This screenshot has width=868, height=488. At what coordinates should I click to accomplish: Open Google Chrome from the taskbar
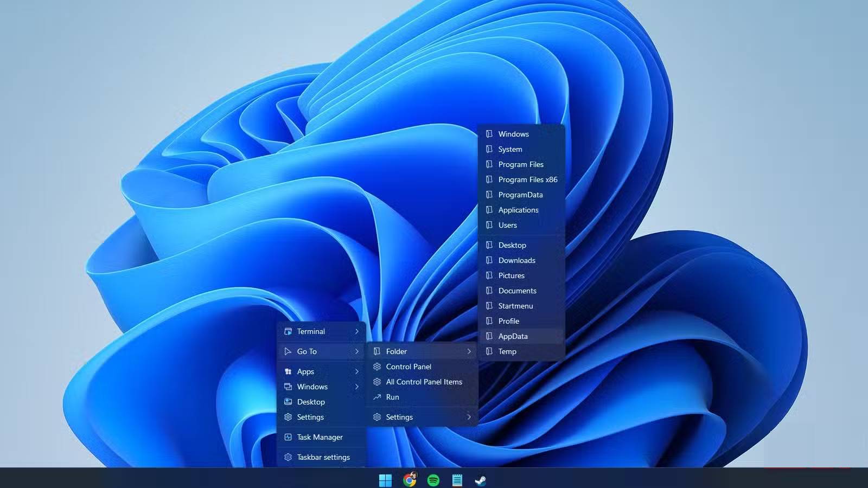coord(410,479)
